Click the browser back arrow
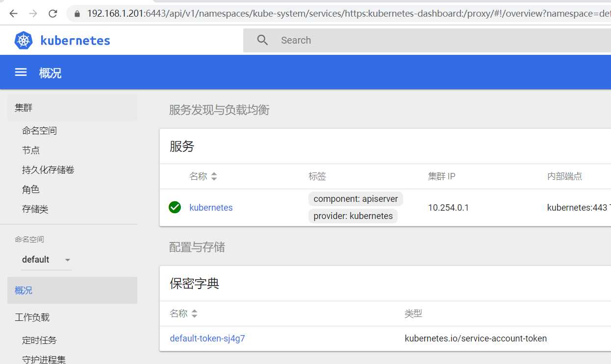 coord(13,14)
